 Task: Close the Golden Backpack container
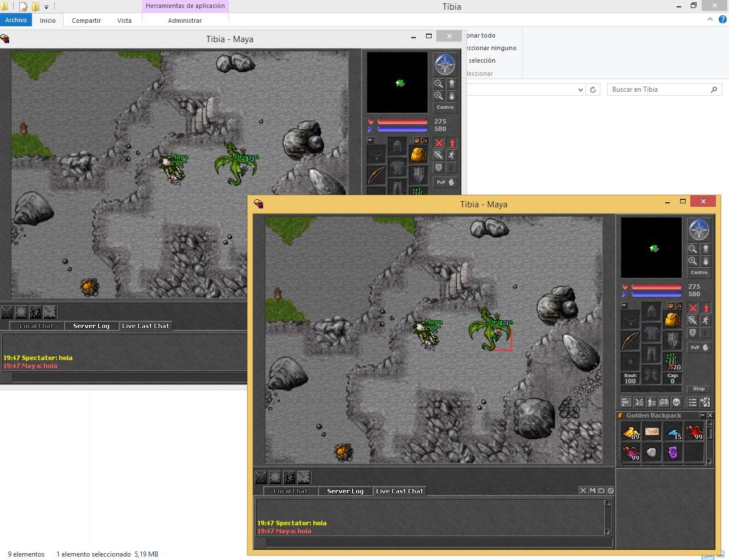710,415
